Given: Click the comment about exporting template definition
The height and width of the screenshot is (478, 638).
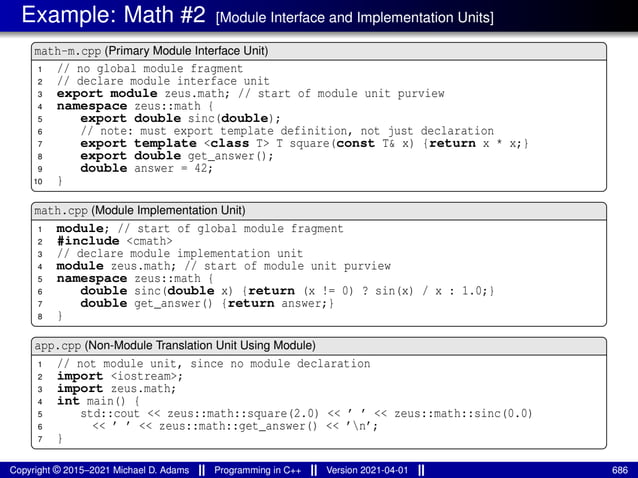Looking at the screenshot, I should coord(287,131).
